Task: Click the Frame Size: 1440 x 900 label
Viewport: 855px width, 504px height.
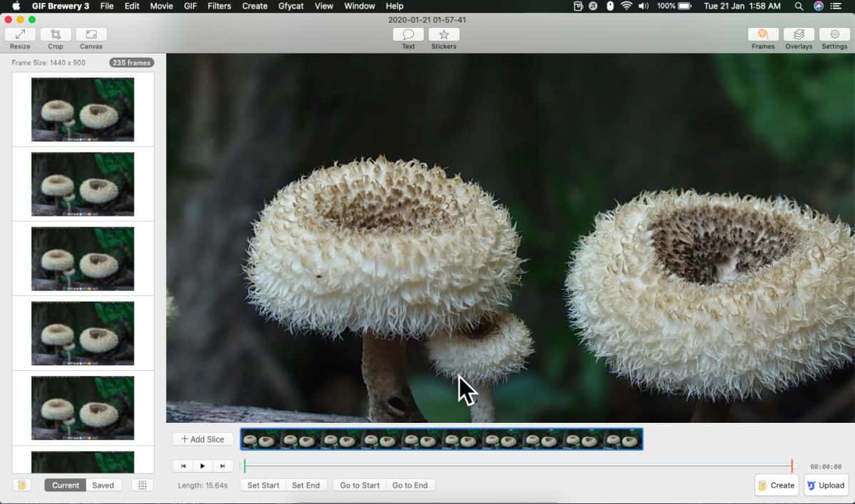Action: coord(48,63)
